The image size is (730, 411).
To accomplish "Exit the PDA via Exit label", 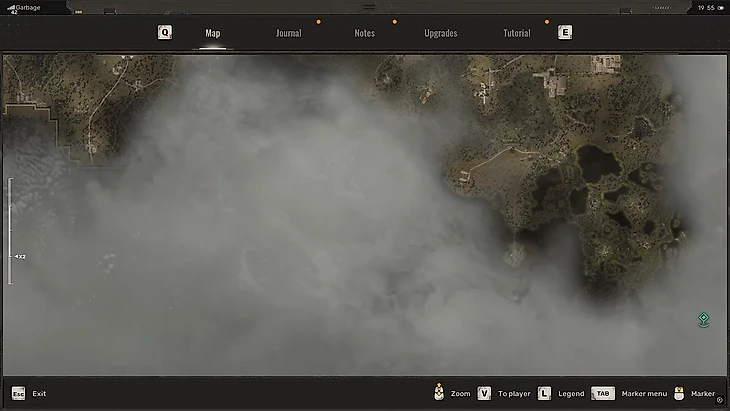I will pos(39,394).
